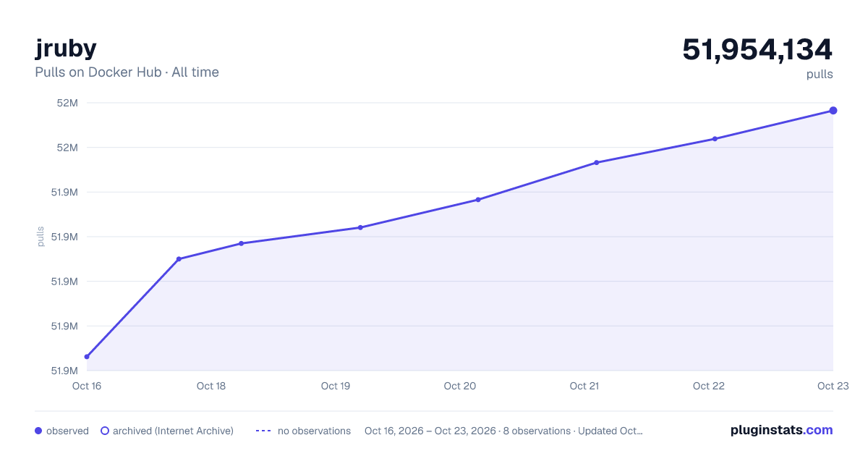The width and height of the screenshot is (868, 456).
Task: Click the 'observed' legend text
Action: click(67, 431)
